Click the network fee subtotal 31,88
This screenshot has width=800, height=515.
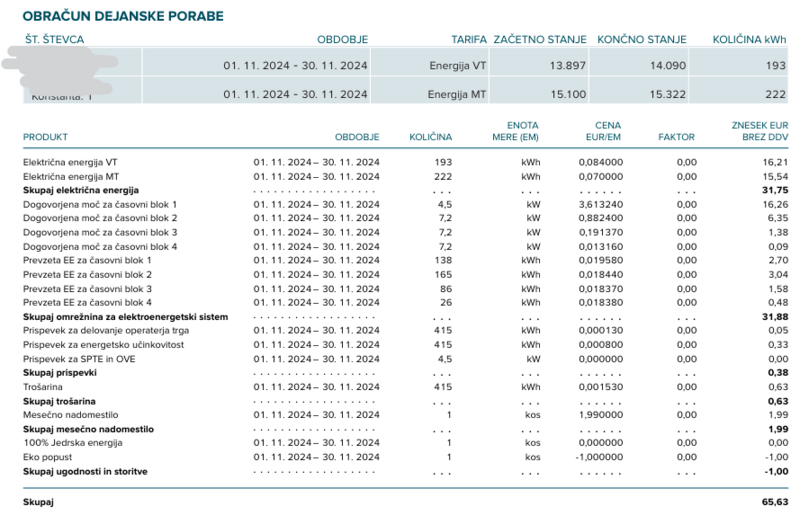pos(775,316)
